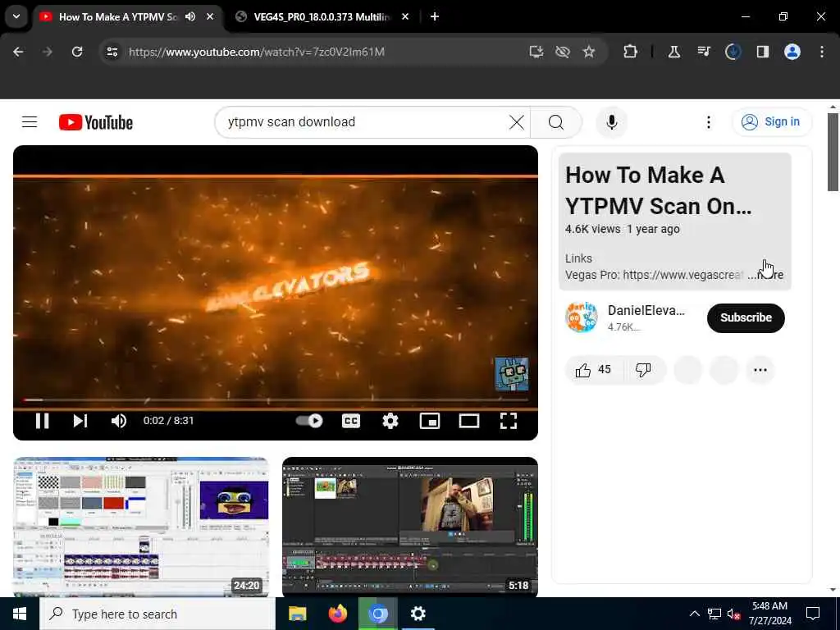Open DanielElevators channel avatar
The image size is (840, 630).
pyautogui.click(x=582, y=317)
